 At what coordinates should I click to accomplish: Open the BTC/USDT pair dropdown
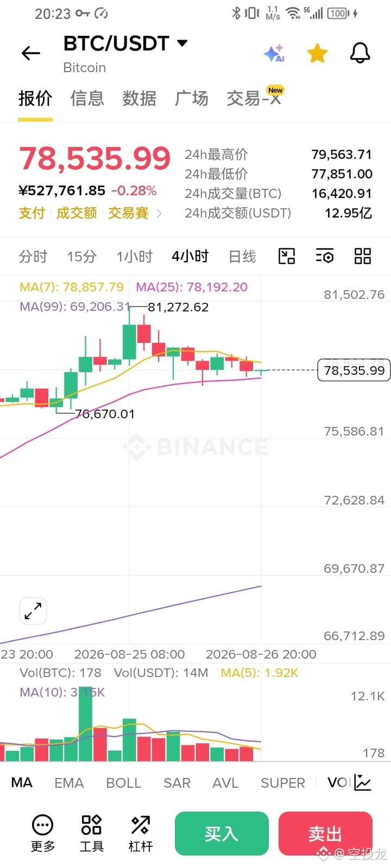click(182, 43)
